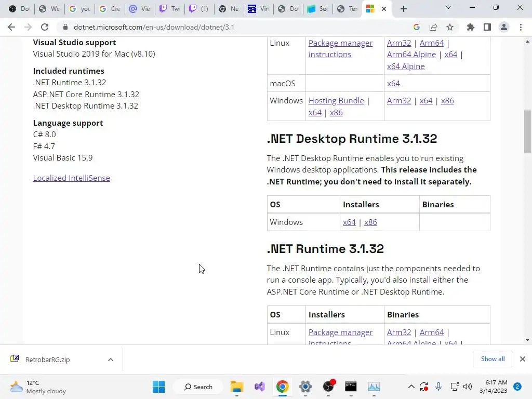Open the performance monitor taskbar icon

point(374,387)
